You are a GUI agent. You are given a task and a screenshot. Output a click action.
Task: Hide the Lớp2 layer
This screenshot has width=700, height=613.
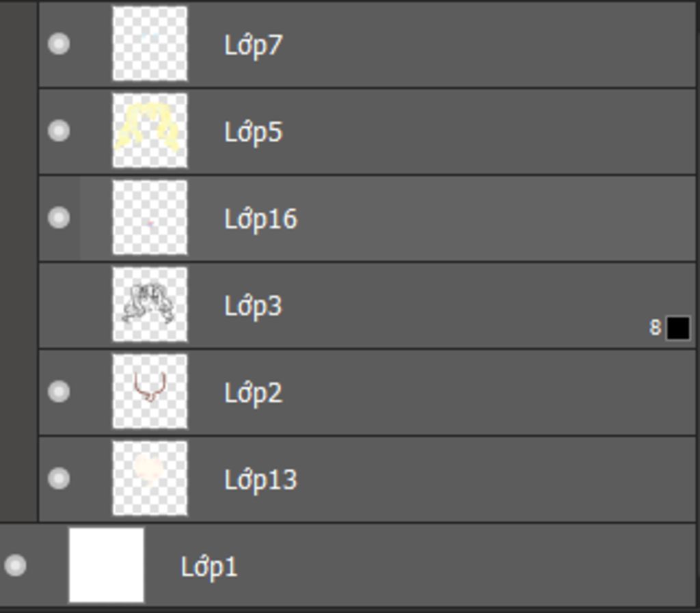(59, 392)
